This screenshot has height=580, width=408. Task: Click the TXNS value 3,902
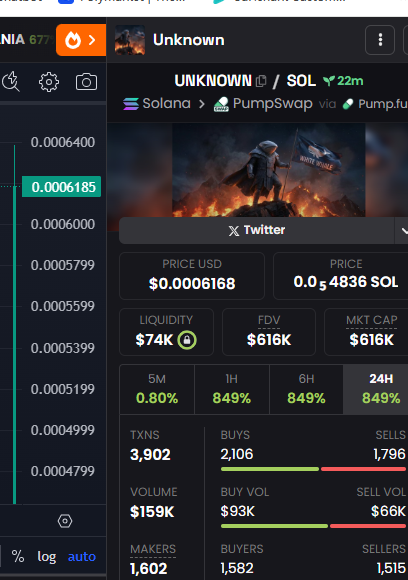point(150,455)
